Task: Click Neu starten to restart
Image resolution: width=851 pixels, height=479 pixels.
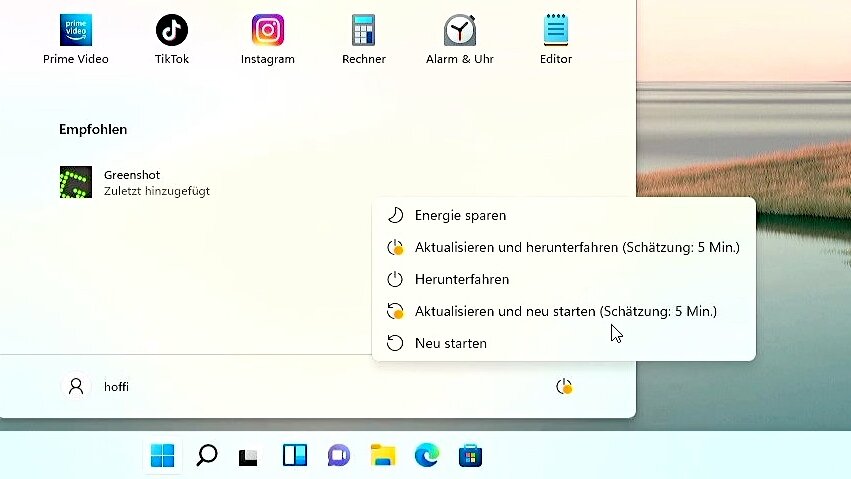Action: tap(450, 343)
